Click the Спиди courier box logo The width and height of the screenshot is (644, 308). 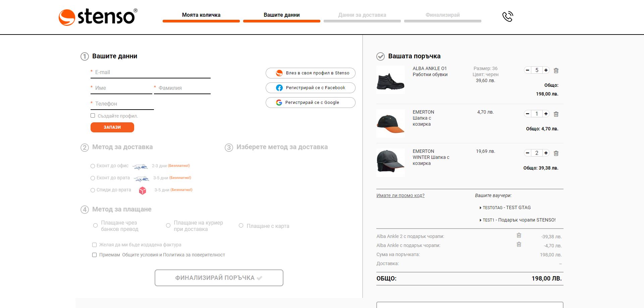point(143,190)
